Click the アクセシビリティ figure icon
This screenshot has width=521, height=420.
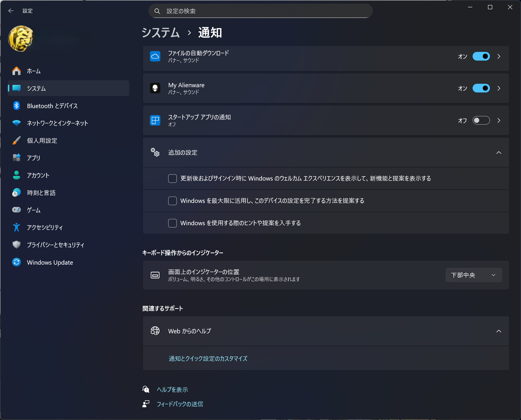pyautogui.click(x=17, y=228)
